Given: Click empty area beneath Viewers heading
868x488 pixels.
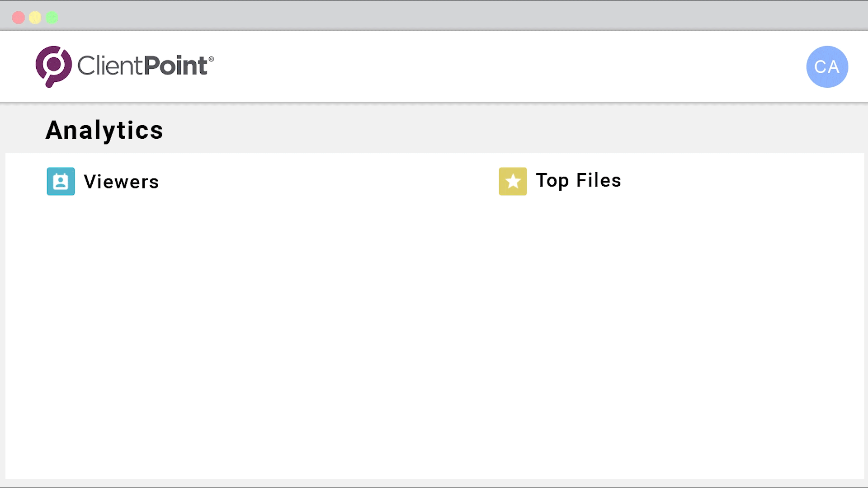Looking at the screenshot, I should tap(181, 294).
